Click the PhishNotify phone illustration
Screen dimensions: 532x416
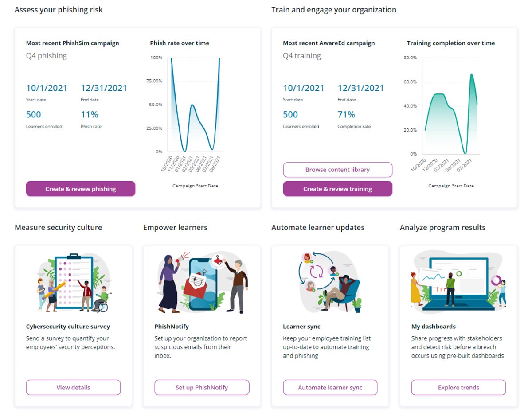(x=202, y=280)
